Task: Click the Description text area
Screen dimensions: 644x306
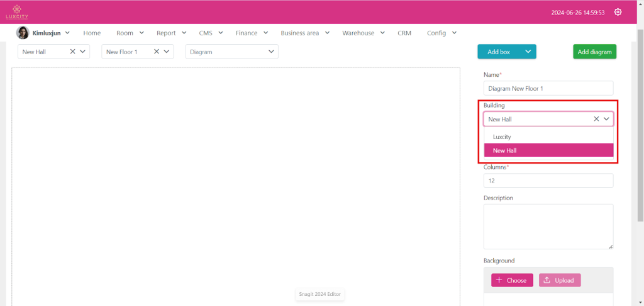Action: [x=548, y=226]
